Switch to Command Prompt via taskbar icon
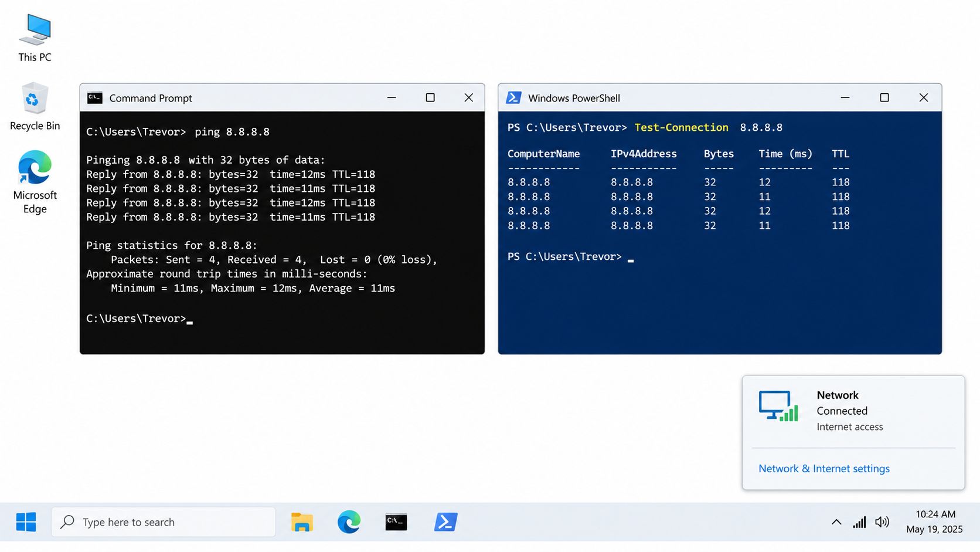The height and width of the screenshot is (552, 980). (396, 521)
